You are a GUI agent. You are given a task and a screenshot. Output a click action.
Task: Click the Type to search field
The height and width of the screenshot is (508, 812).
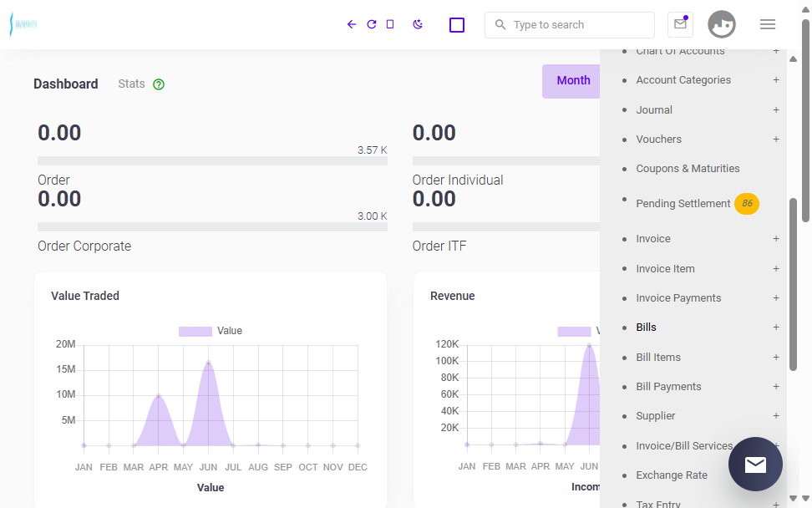click(x=570, y=25)
